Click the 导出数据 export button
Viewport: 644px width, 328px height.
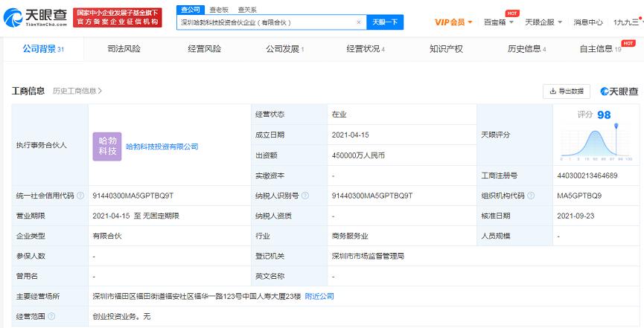pyautogui.click(x=567, y=91)
